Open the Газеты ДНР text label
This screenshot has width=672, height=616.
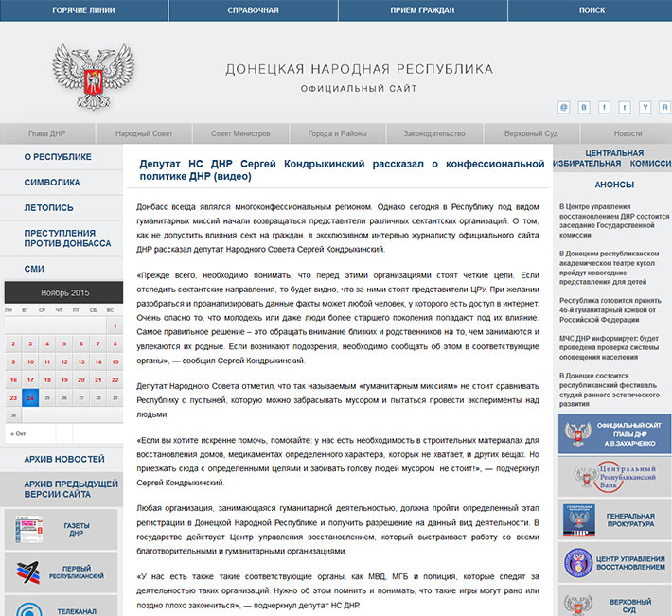pos(77,530)
